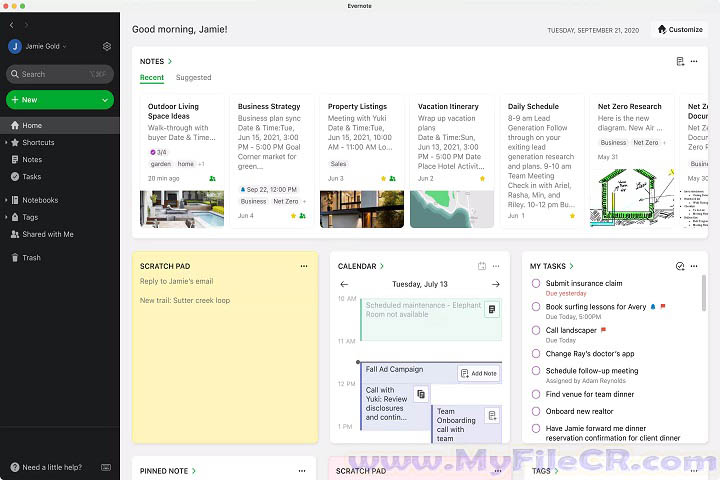720x480 pixels.
Task: Check off Find venue for team dinner
Action: pos(535,394)
